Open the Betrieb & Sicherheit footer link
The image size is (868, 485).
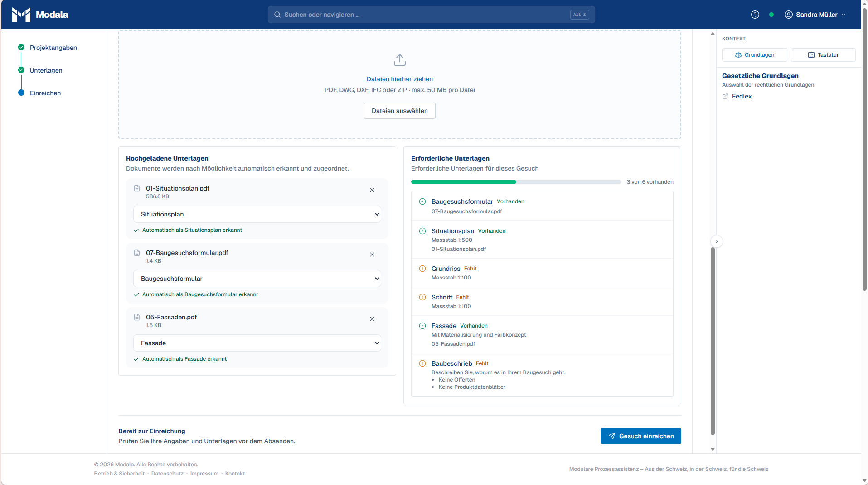click(x=119, y=474)
